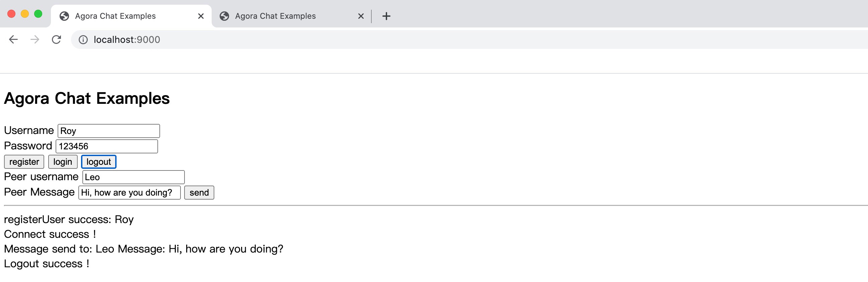Send the peer message with send button
The height and width of the screenshot is (282, 868).
199,193
